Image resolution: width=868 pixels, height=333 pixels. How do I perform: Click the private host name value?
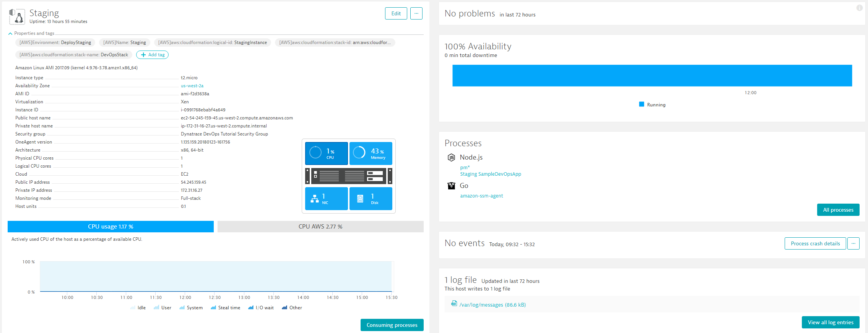[x=224, y=126]
